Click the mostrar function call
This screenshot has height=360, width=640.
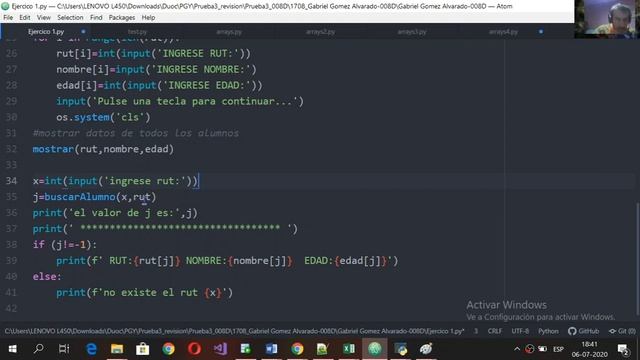point(53,149)
